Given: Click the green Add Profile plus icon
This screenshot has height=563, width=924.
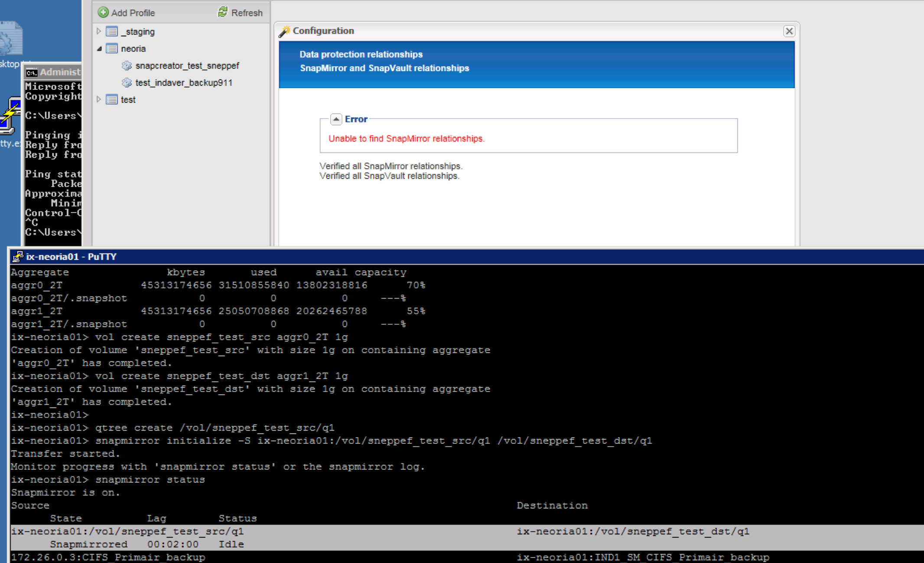Looking at the screenshot, I should pyautogui.click(x=103, y=13).
